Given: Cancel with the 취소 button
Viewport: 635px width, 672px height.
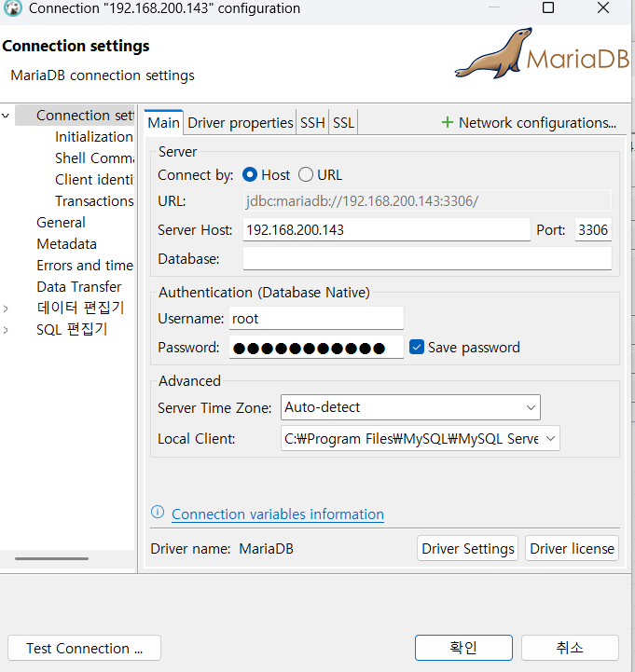Looking at the screenshot, I should 570,648.
